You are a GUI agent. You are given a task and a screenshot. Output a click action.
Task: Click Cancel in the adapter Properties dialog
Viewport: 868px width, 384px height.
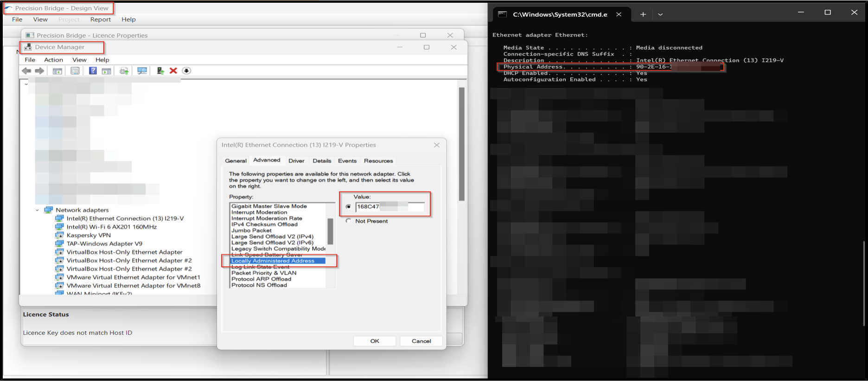421,341
